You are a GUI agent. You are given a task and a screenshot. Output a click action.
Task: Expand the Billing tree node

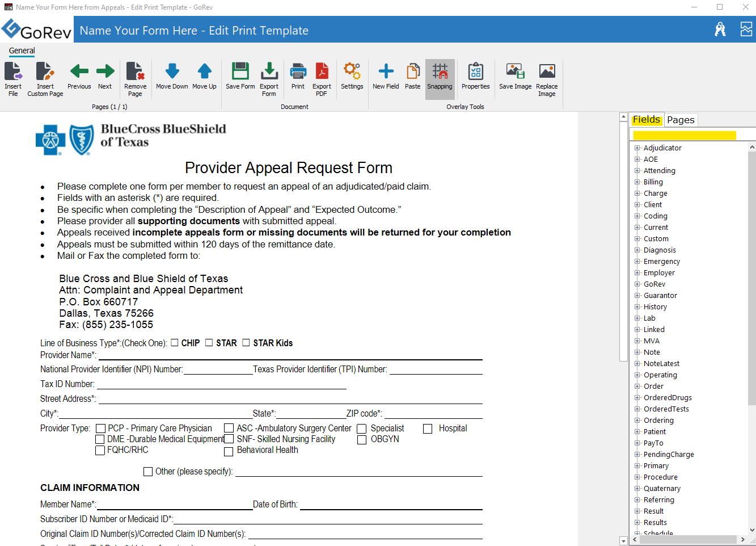(x=637, y=182)
